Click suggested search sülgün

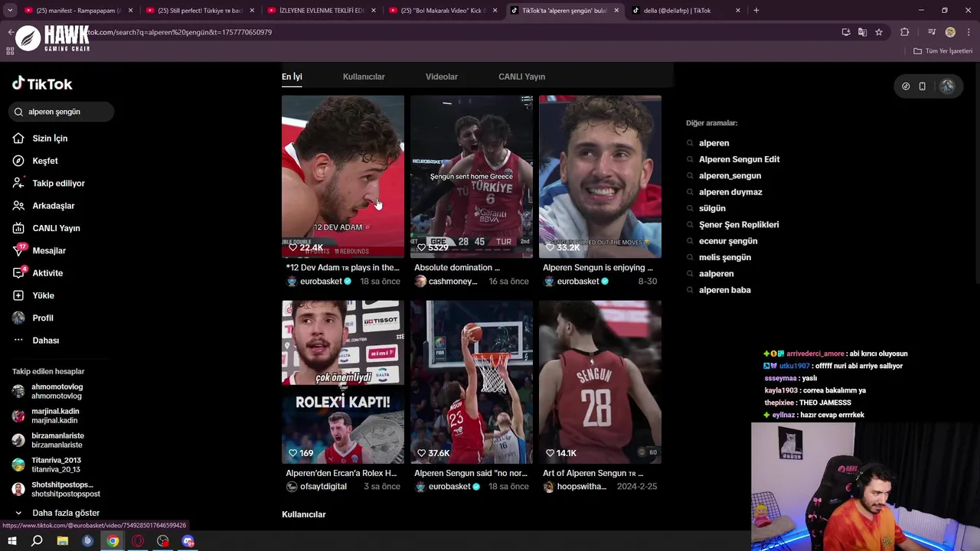(712, 208)
